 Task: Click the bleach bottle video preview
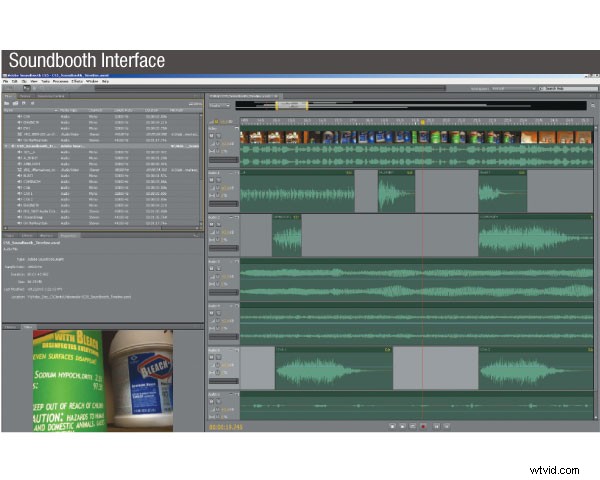point(103,381)
